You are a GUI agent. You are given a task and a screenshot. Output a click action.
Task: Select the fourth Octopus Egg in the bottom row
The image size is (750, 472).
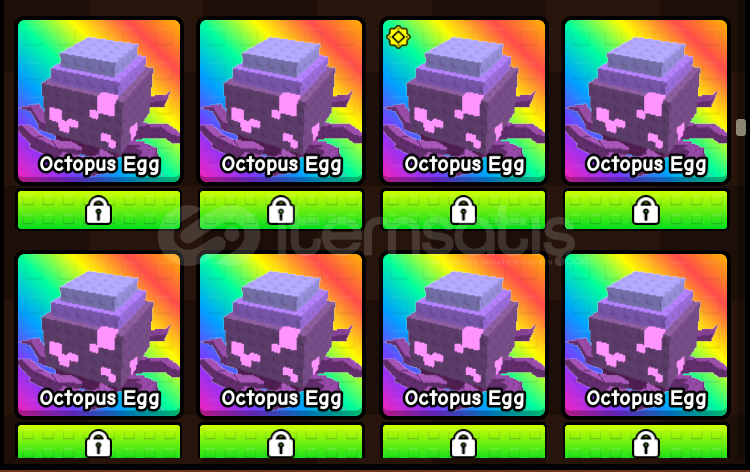pyautogui.click(x=646, y=335)
